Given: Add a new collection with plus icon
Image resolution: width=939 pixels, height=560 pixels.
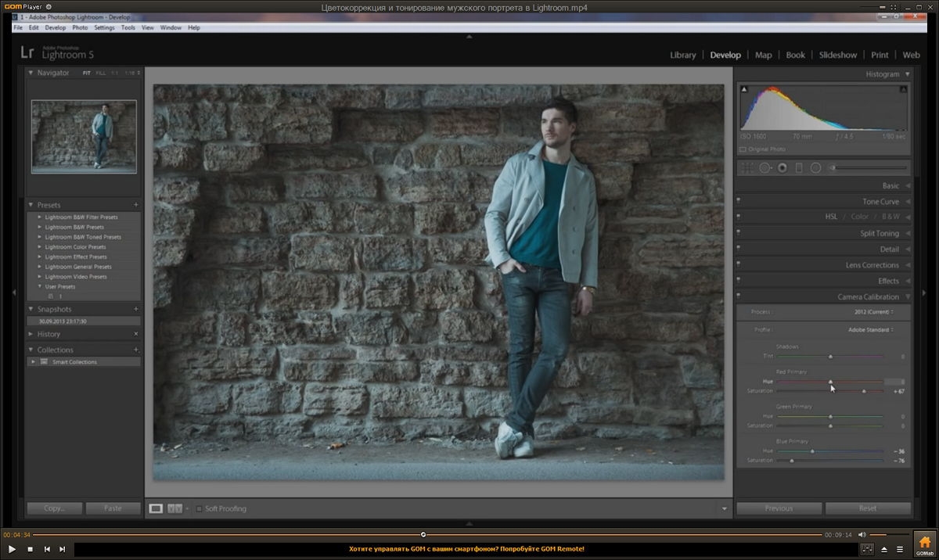Looking at the screenshot, I should pyautogui.click(x=136, y=350).
